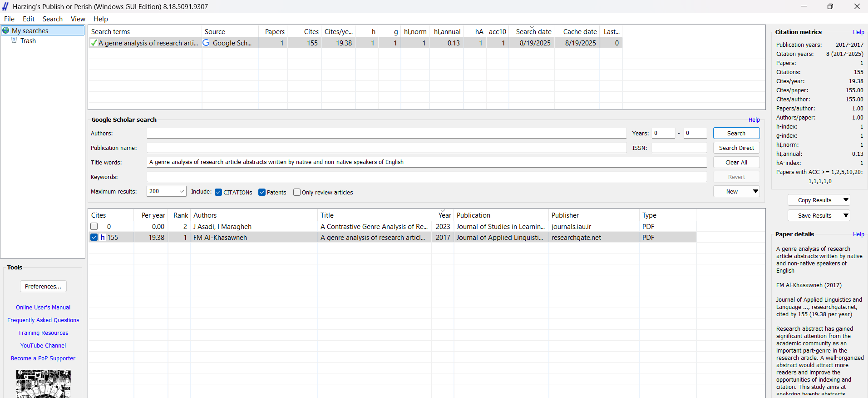This screenshot has width=868, height=398.
Task: Sort results by Cites column header
Action: pos(111,215)
